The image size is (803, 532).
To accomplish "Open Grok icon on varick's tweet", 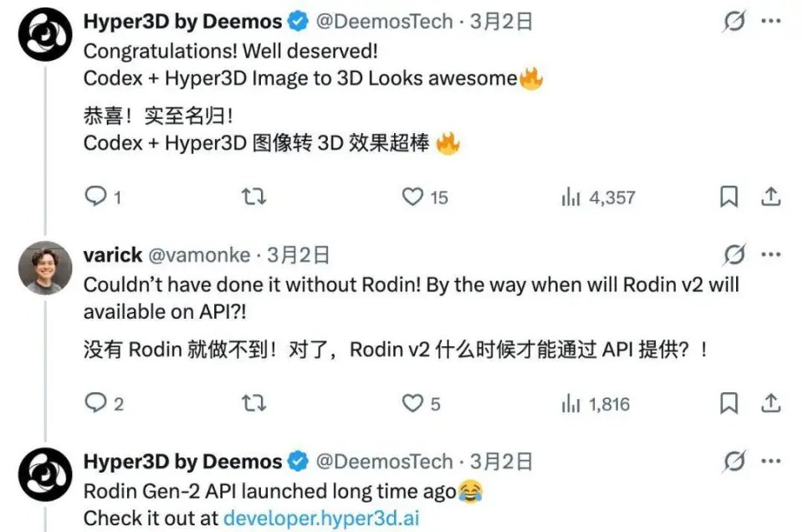I will pyautogui.click(x=734, y=254).
